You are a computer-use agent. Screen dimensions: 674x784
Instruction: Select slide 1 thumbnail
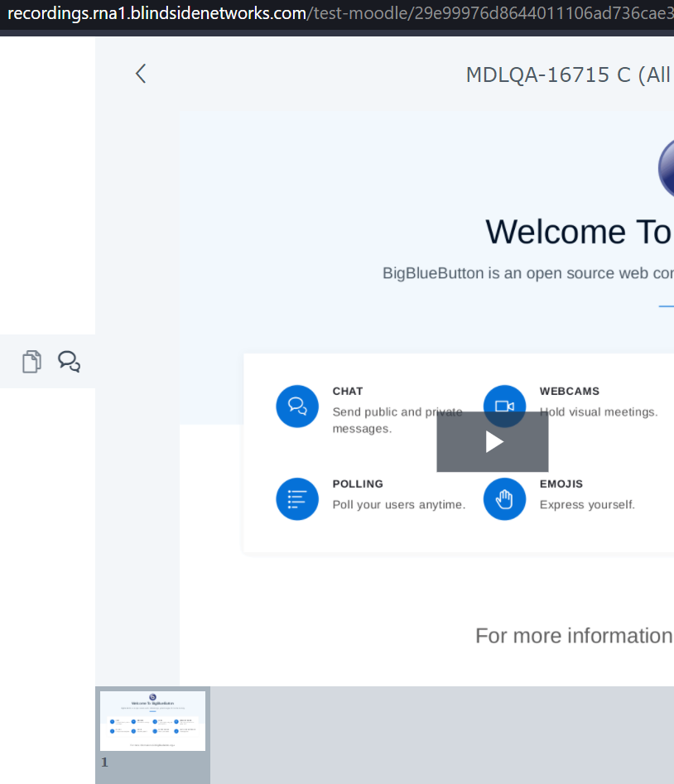(152, 721)
